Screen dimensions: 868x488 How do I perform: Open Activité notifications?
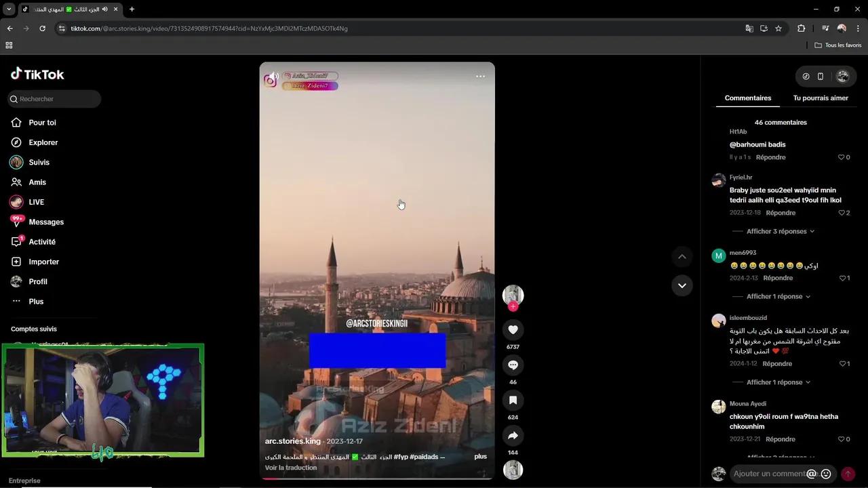pyautogui.click(x=33, y=242)
